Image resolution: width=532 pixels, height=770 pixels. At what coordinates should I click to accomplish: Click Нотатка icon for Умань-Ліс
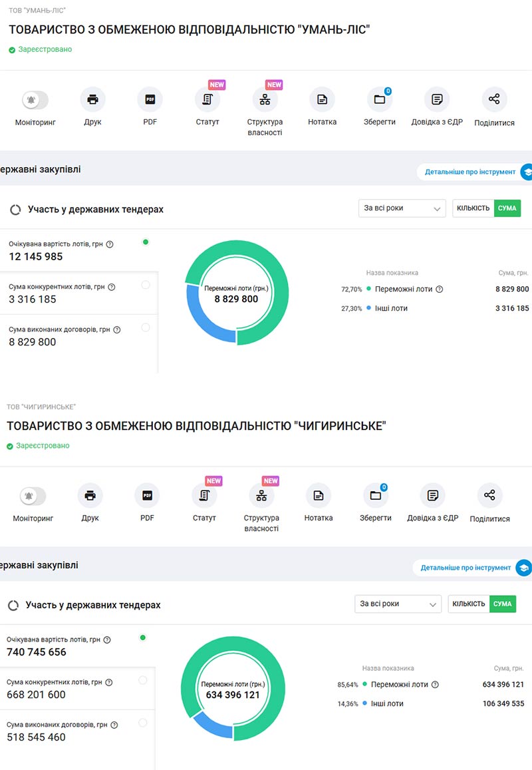coord(323,100)
